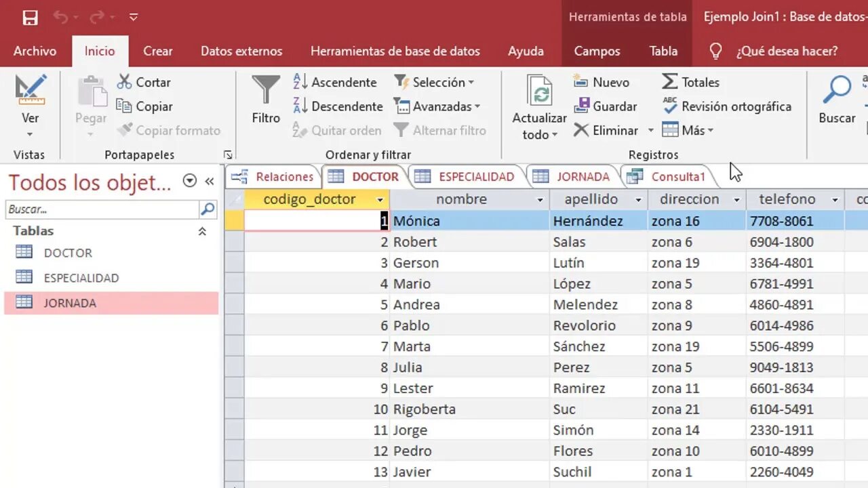Image resolution: width=868 pixels, height=488 pixels.
Task: Open the Más records dropdown
Action: 688,130
